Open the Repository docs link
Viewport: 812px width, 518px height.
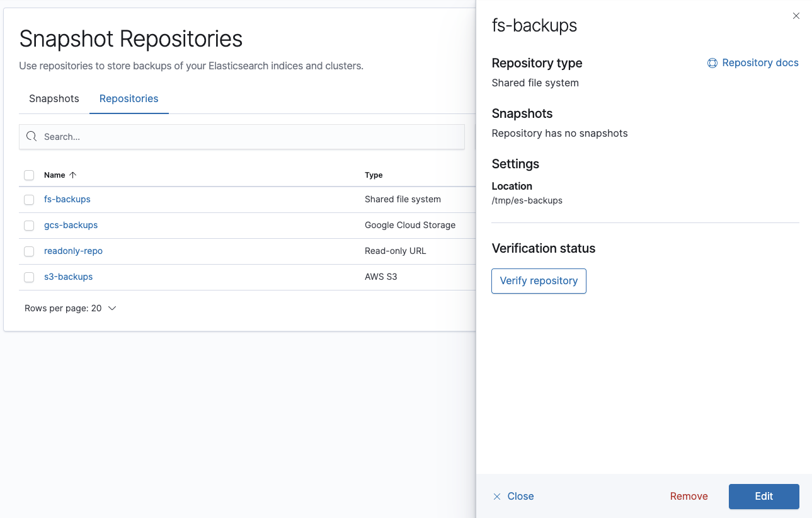point(760,62)
